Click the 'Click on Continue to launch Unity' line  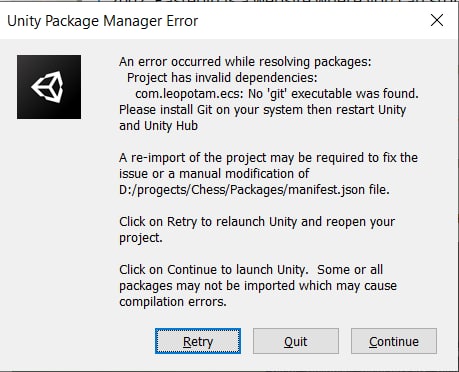click(x=251, y=270)
